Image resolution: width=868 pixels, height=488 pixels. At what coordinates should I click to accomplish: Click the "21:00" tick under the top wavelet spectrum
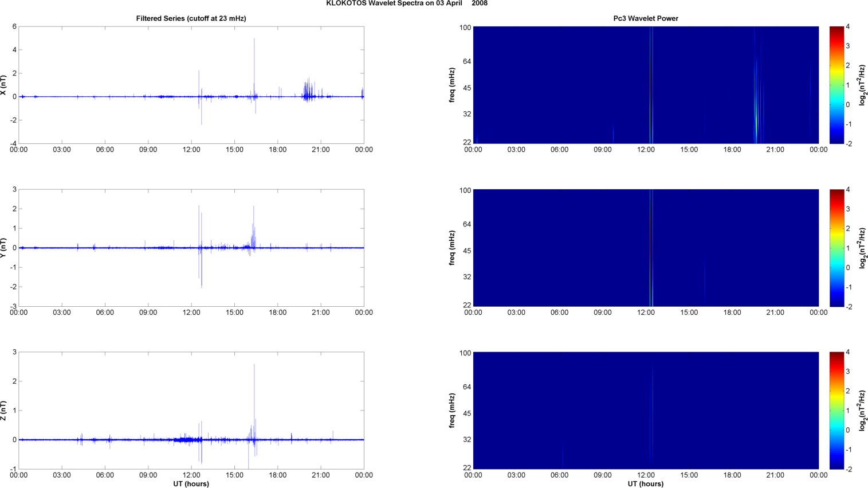(775, 150)
